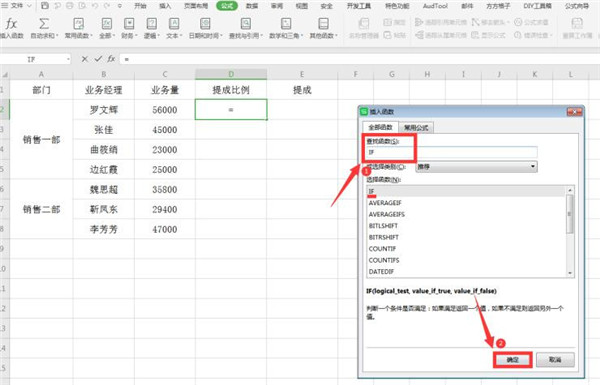Click Trace Precedents (追踪引用单元格) icon

point(419,22)
